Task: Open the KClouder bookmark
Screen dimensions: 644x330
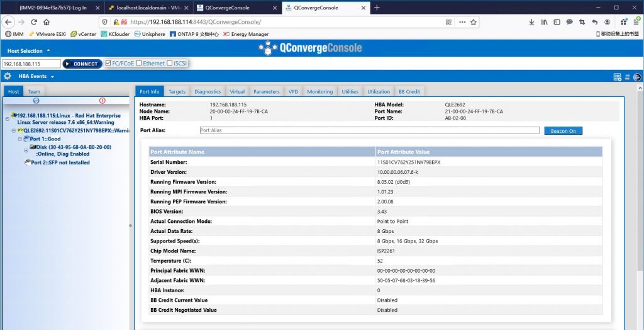Action: 116,34
